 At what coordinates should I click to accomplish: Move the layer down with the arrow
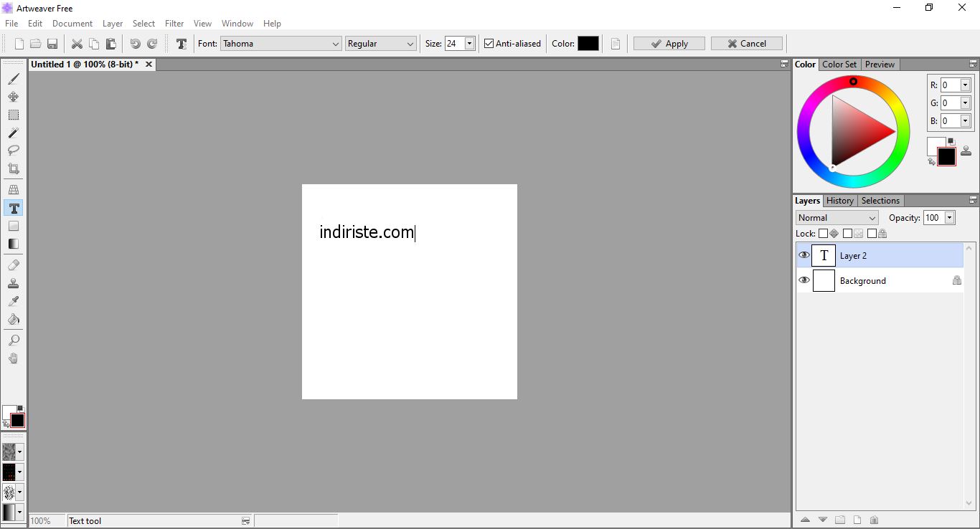click(822, 520)
